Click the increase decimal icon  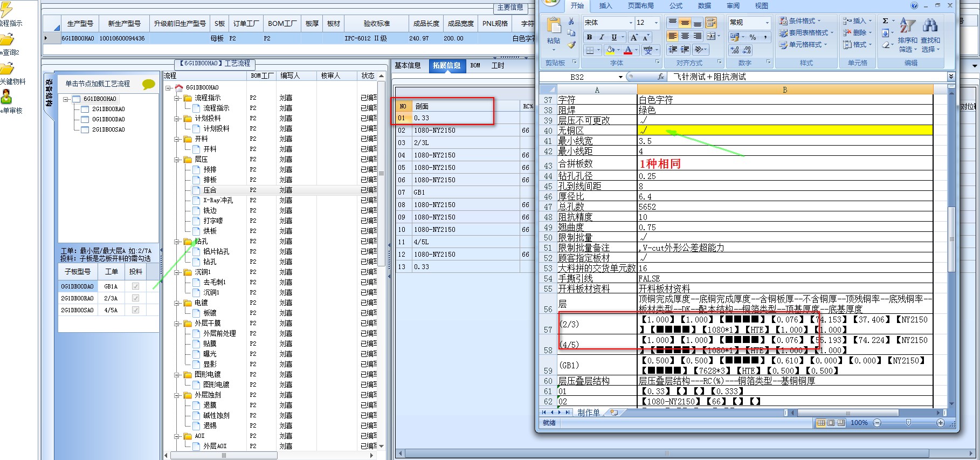[x=735, y=50]
